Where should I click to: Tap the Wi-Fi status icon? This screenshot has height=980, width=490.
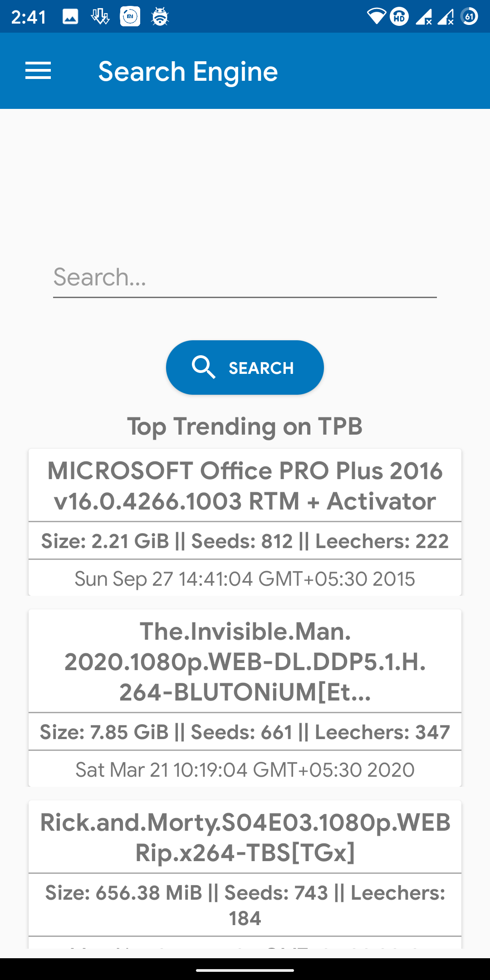376,17
